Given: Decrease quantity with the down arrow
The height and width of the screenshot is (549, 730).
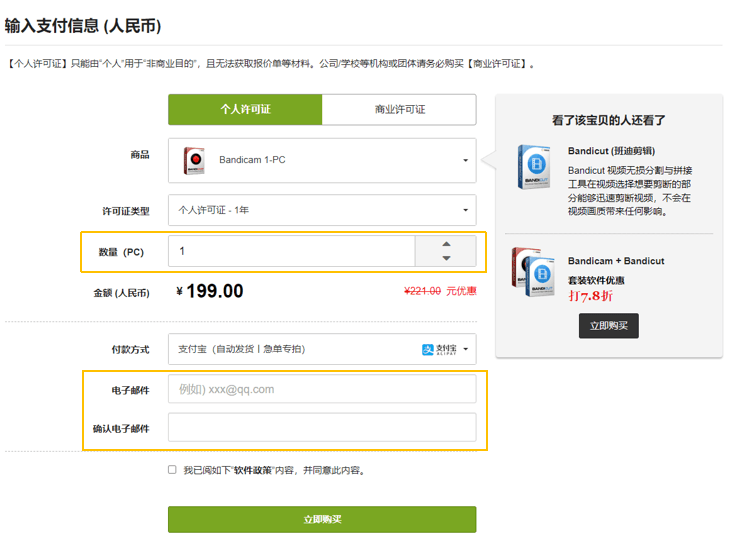Looking at the screenshot, I should [x=446, y=258].
